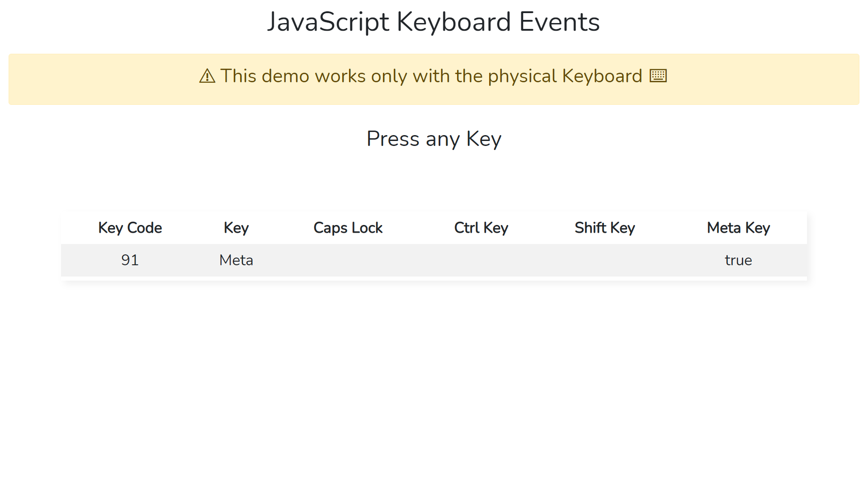Click the Key column header

236,228
